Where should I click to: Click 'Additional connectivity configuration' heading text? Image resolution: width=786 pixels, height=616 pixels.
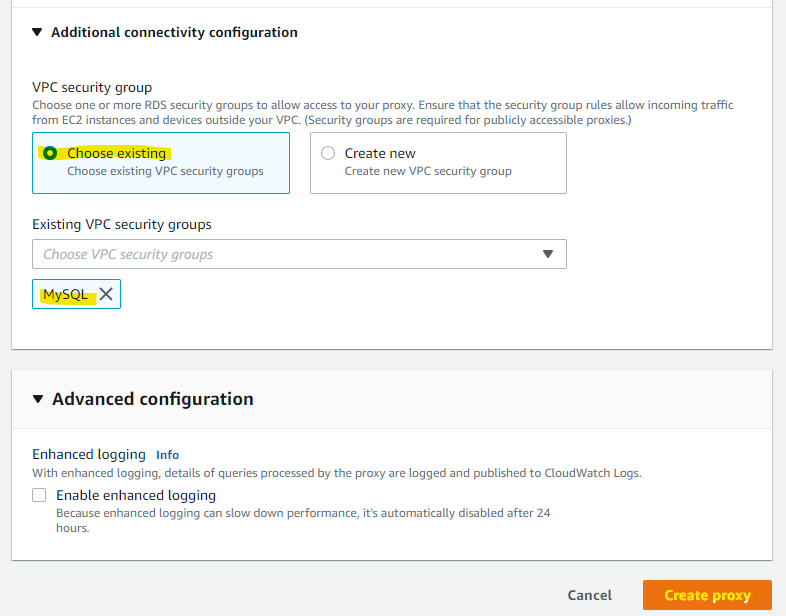click(174, 33)
